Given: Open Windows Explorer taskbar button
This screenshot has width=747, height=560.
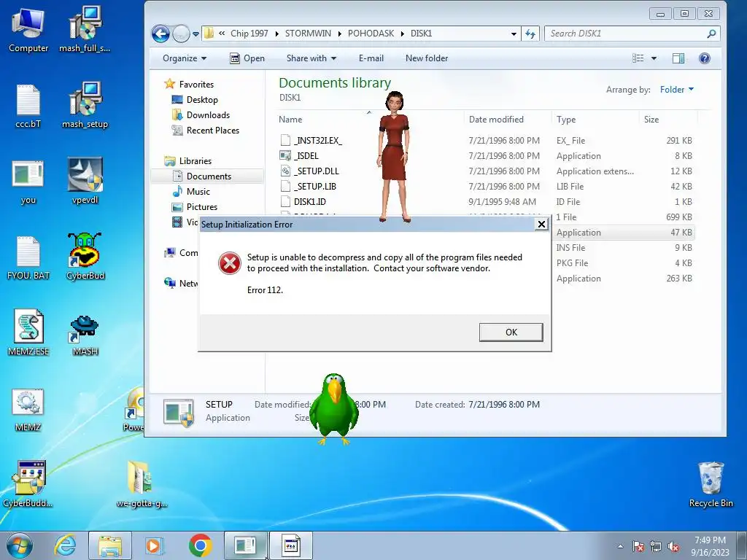Looking at the screenshot, I should pos(110,545).
